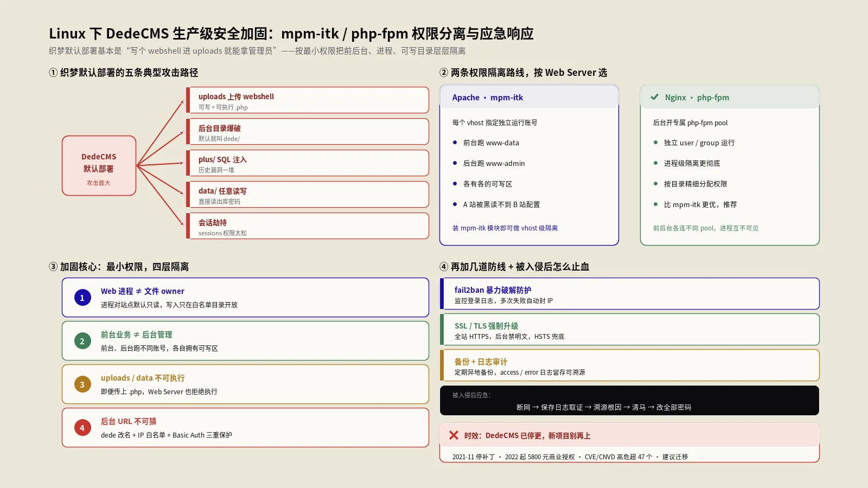
Task: Open the Nginx · php-fpm card header
Action: [x=730, y=97]
